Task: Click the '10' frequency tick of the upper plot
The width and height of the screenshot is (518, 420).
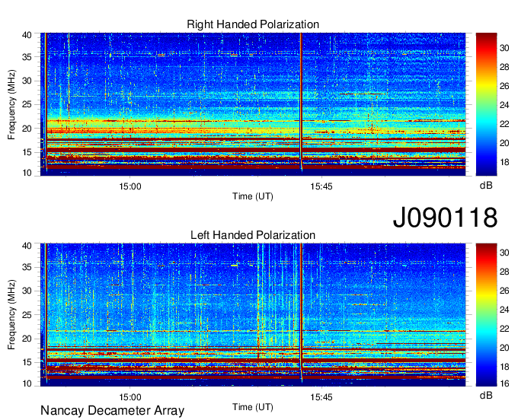Action: (27, 173)
